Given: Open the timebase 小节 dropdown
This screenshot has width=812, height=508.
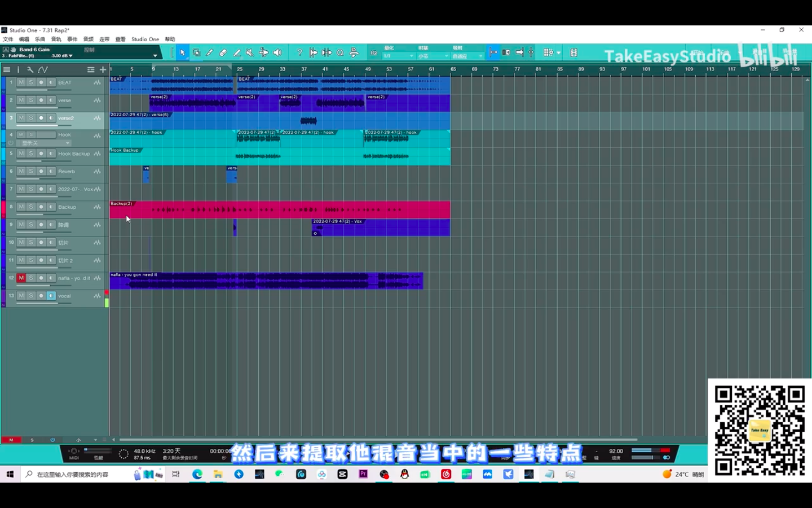Looking at the screenshot, I should coord(433,56).
